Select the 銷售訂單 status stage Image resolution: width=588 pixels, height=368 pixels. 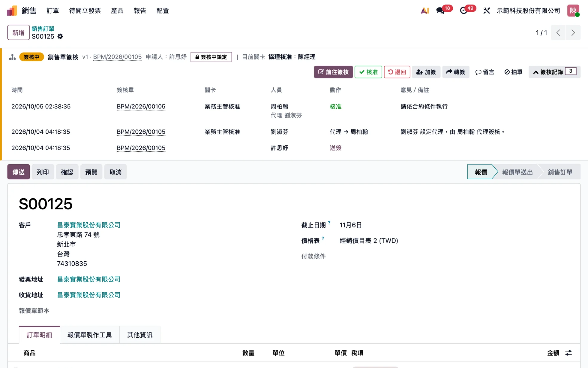tap(560, 172)
